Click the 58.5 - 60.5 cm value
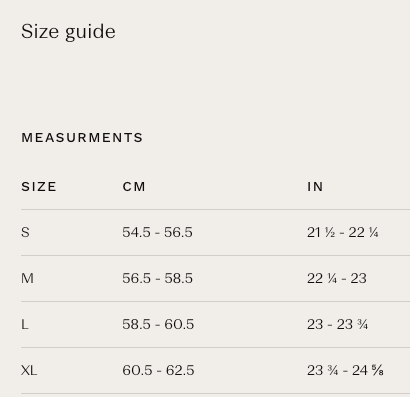The width and height of the screenshot is (410, 397). pyautogui.click(x=158, y=324)
